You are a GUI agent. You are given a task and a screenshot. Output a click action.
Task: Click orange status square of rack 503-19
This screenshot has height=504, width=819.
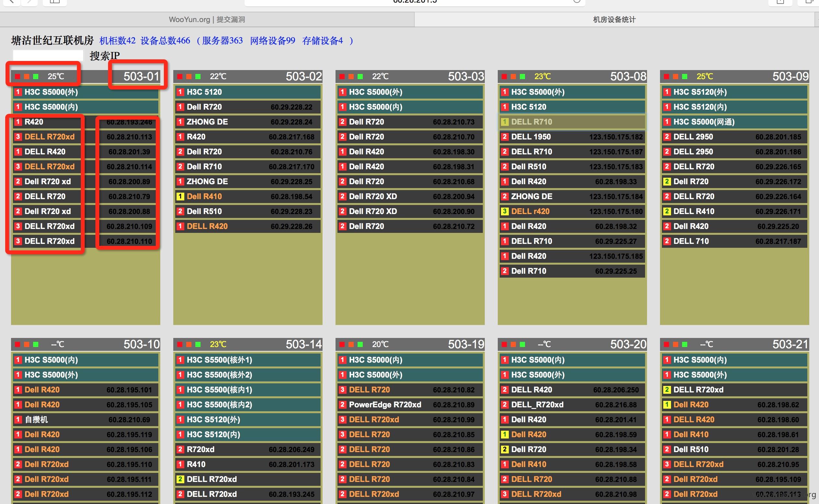point(351,344)
